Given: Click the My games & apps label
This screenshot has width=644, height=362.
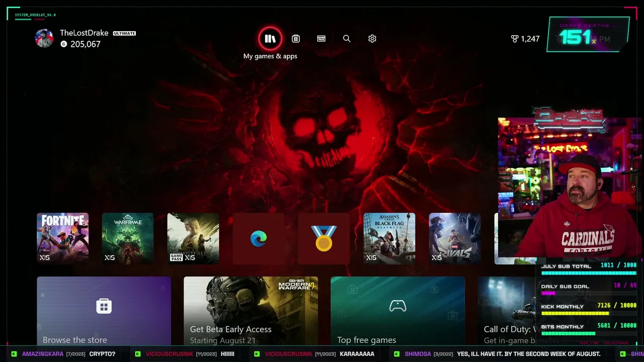Looking at the screenshot, I should (270, 56).
